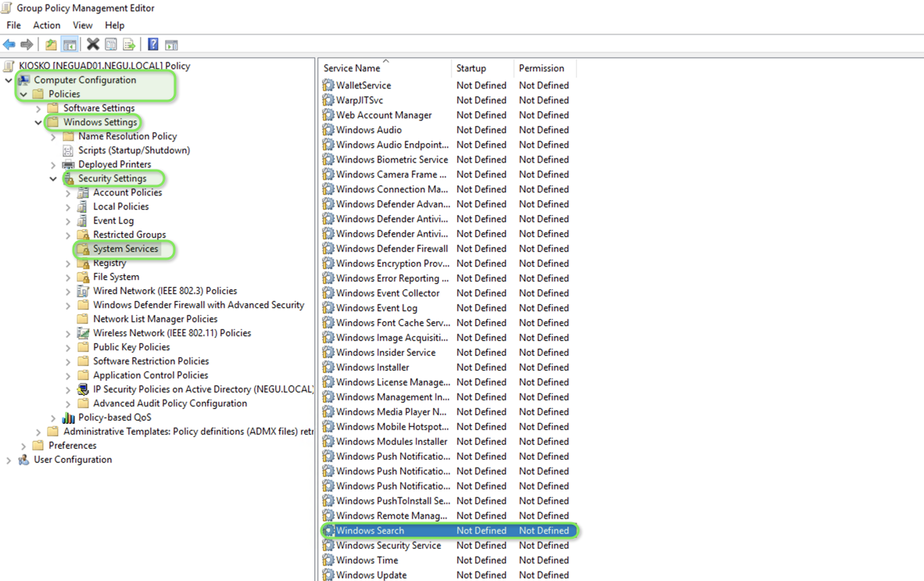Screen dimensions: 924x581
Task: Click the Forward arrow toolbar icon
Action: [27, 45]
